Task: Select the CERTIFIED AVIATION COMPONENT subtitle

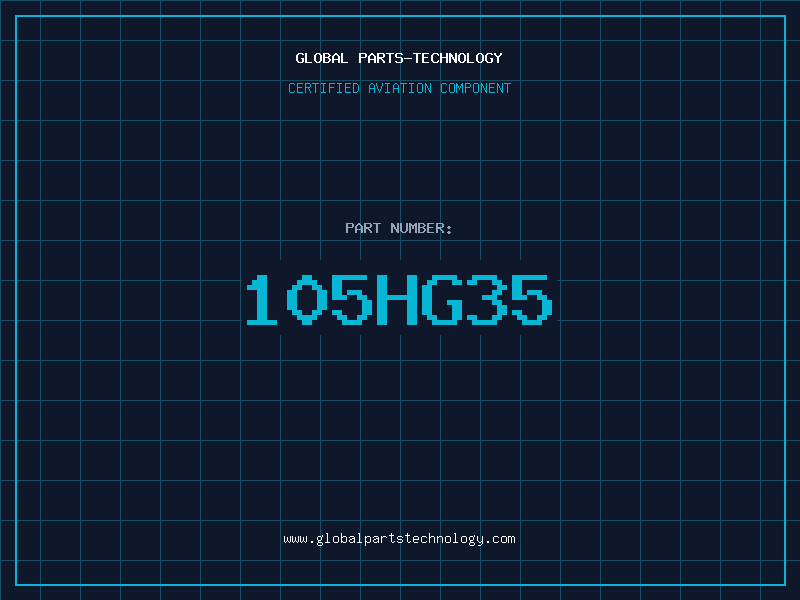Action: (399, 88)
